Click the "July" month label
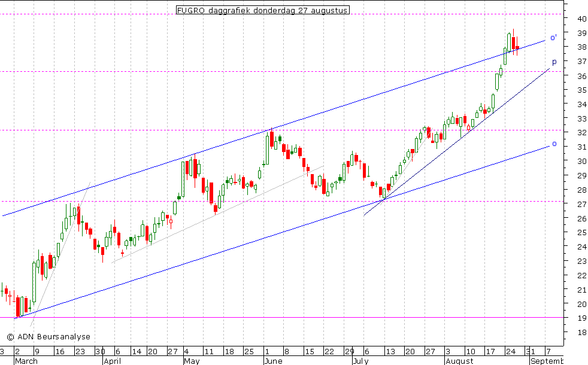The image size is (588, 365). coord(360,361)
